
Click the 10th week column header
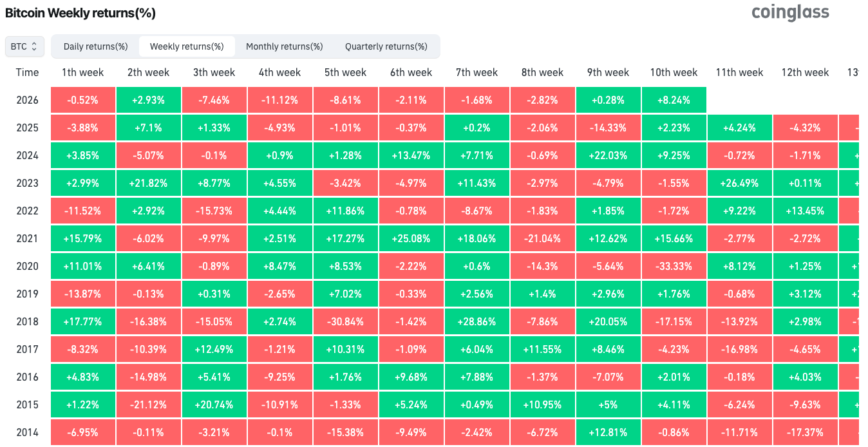[x=674, y=72]
